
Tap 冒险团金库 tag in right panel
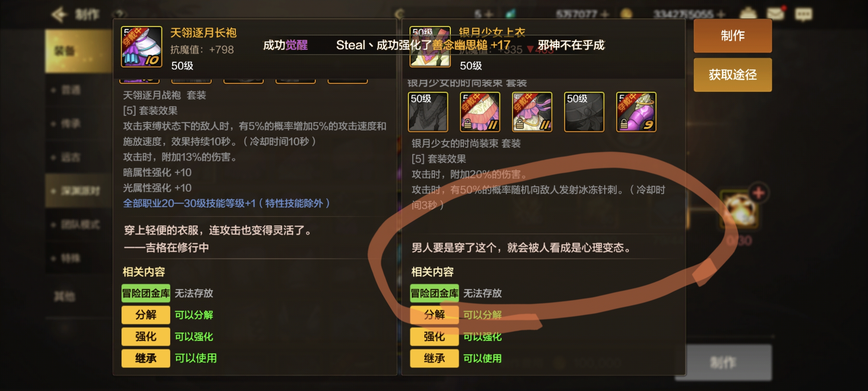coord(434,293)
